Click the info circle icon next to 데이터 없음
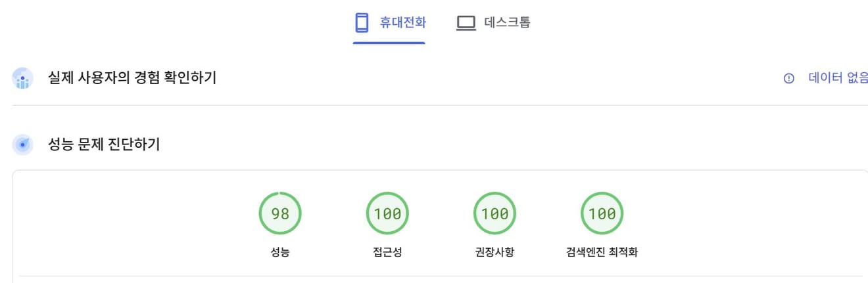 [x=789, y=79]
